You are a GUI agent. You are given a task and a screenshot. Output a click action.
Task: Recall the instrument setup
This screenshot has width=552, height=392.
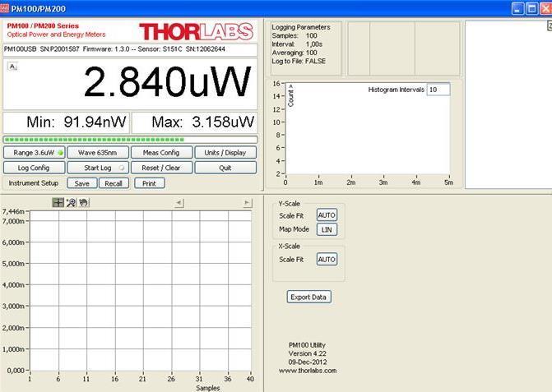(x=114, y=183)
